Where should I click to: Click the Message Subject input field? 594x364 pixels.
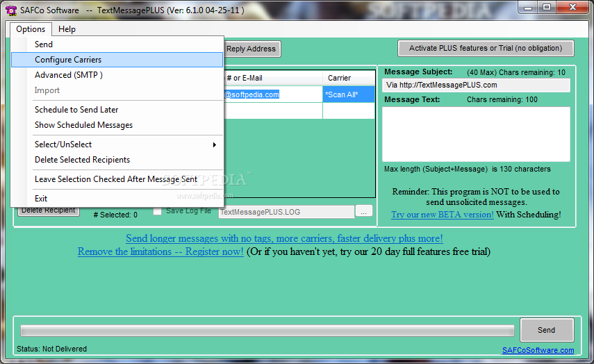click(476, 85)
